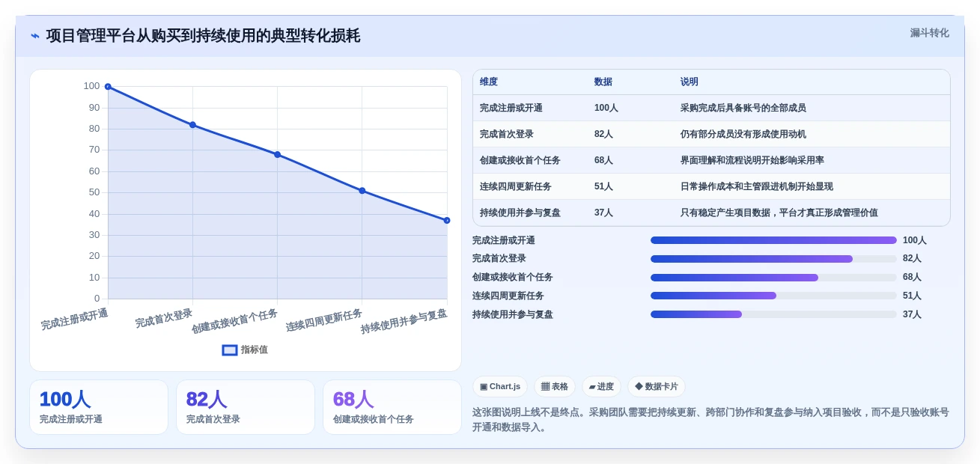The width and height of the screenshot is (980, 464).
Task: Click the lightning icon beside the title
Action: [35, 36]
